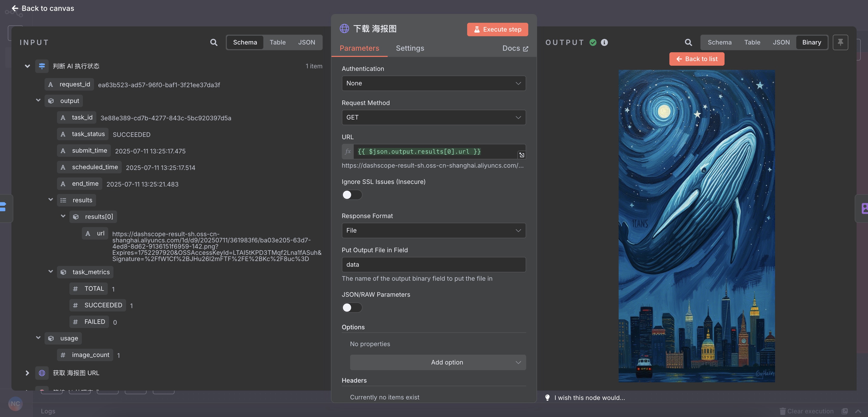Click the pop-out logs panel icon

845,411
